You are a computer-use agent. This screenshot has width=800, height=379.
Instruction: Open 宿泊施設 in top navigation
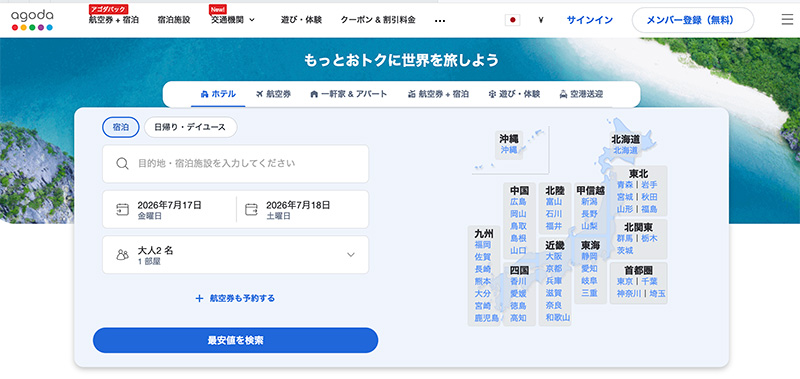(174, 20)
